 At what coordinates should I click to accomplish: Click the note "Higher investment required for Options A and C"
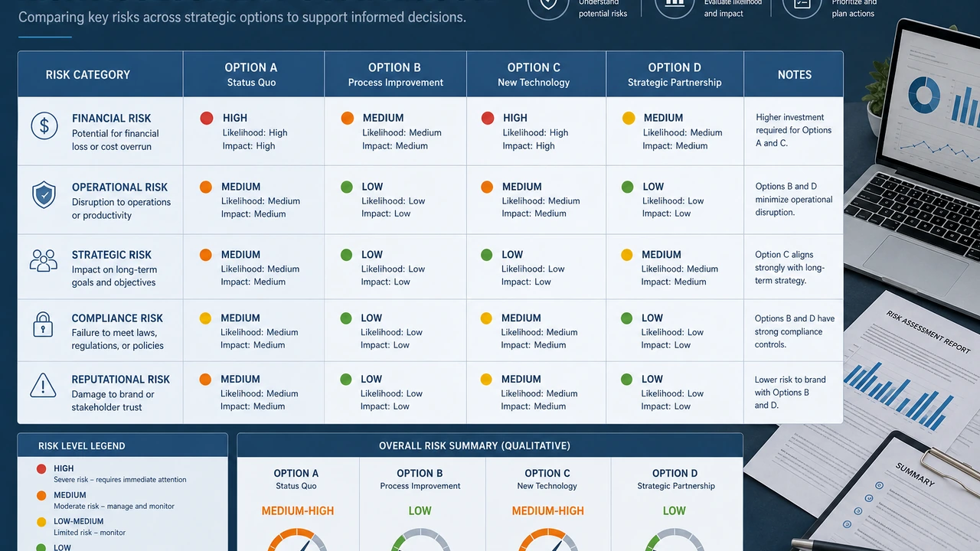[794, 130]
